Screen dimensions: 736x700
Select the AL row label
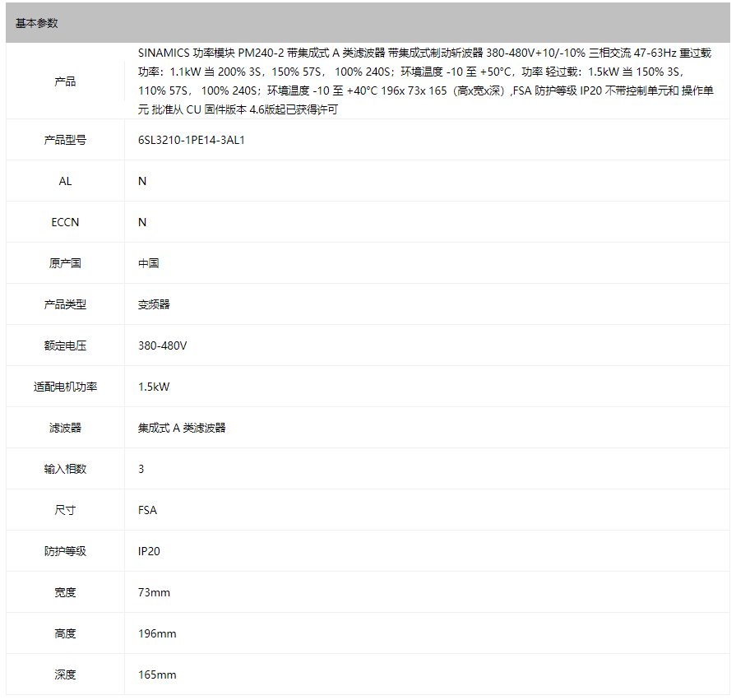(65, 181)
